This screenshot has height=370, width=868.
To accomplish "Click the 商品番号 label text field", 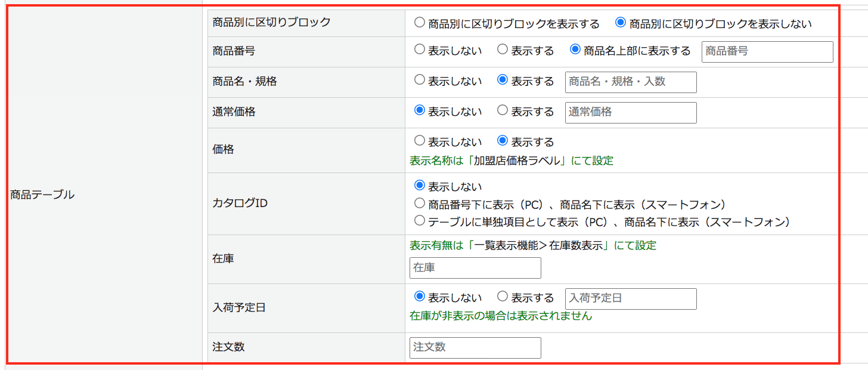I will pyautogui.click(x=767, y=51).
